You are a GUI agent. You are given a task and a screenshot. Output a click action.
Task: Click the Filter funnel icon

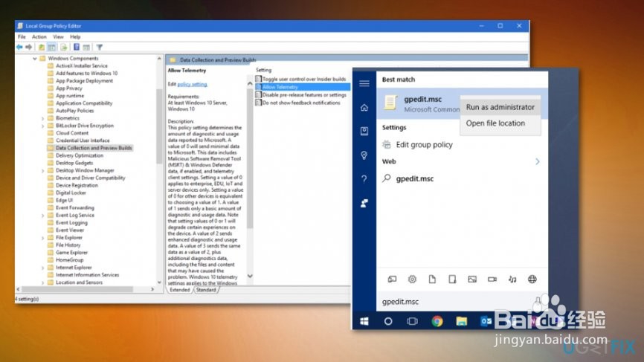100,47
